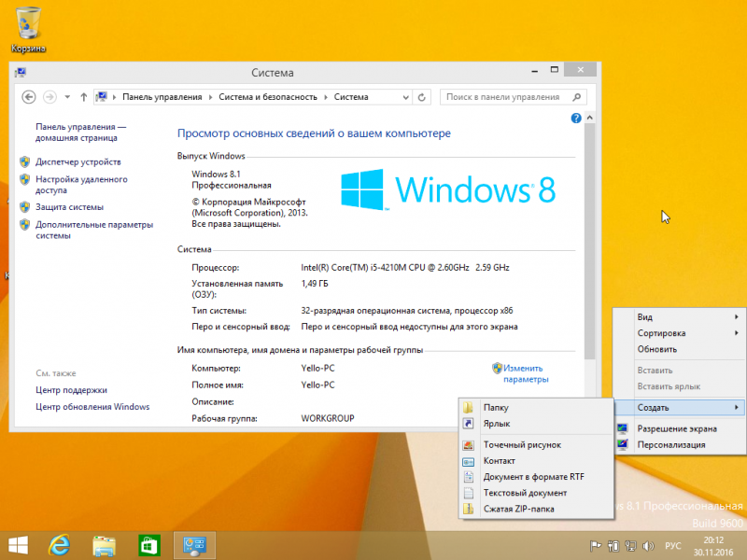
Task: Open File Explorer from taskbar
Action: (104, 546)
